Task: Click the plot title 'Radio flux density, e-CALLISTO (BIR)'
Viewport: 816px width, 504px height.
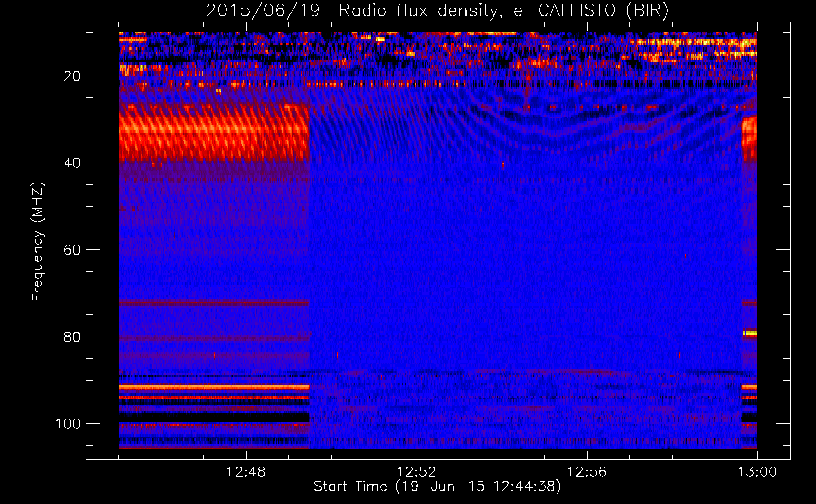Action: [503, 11]
